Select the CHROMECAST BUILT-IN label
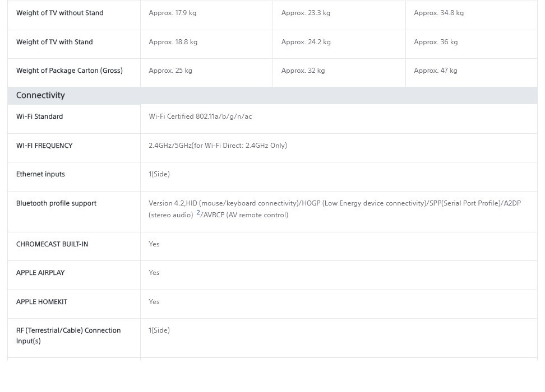 pos(52,244)
